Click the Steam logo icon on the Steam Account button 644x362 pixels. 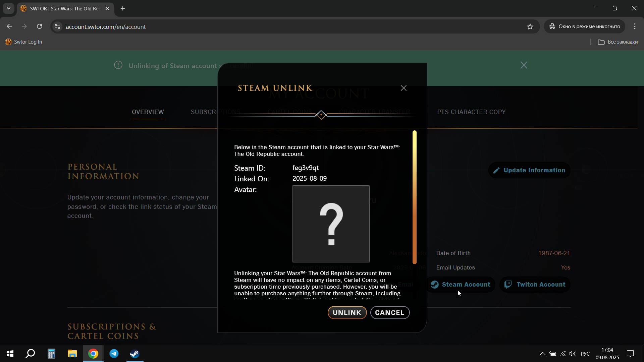coord(435,285)
